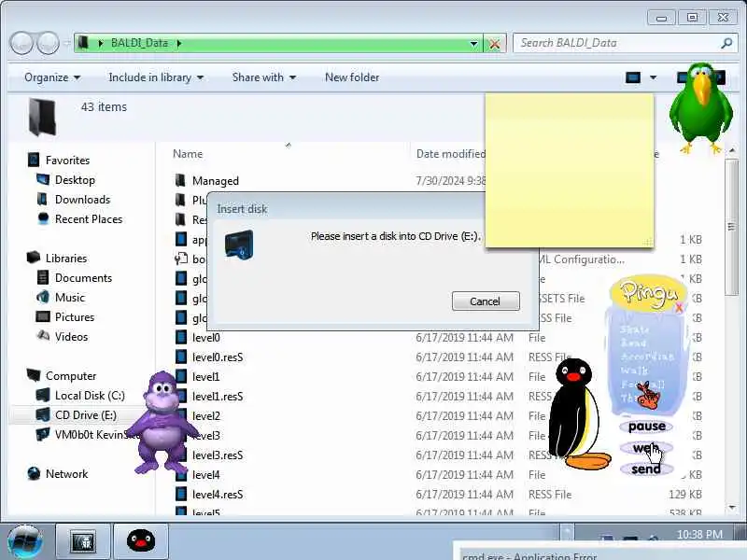Open the Share with dropdown
747x560 pixels.
(264, 77)
